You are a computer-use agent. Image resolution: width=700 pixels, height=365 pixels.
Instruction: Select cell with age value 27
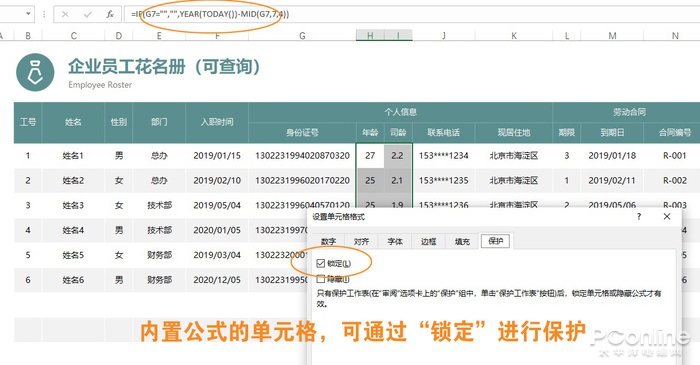pyautogui.click(x=370, y=156)
